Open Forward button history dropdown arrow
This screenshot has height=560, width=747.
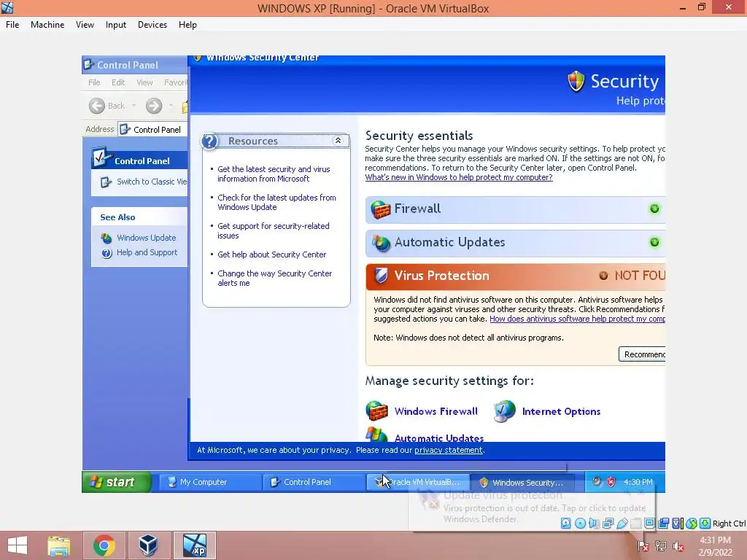(171, 106)
